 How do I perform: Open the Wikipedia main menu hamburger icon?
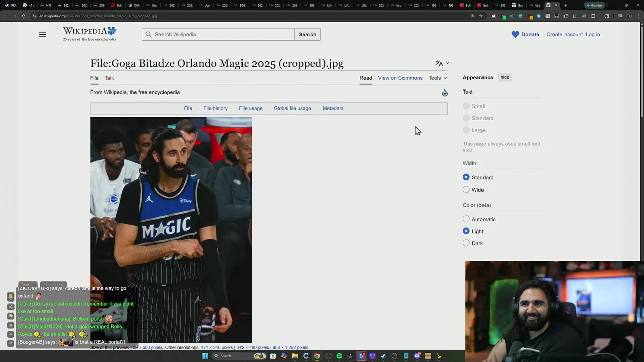point(42,35)
